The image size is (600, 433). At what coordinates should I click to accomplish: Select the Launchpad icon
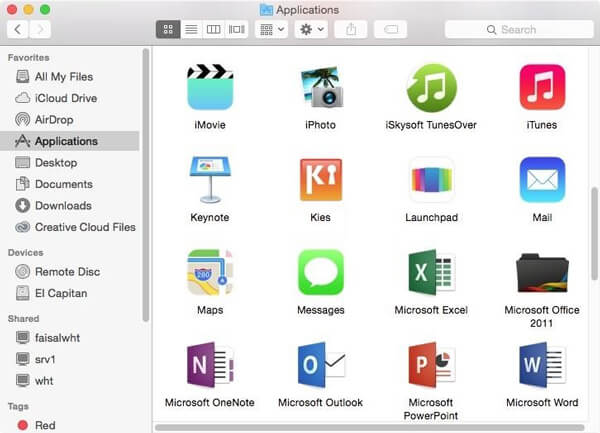pyautogui.click(x=431, y=180)
